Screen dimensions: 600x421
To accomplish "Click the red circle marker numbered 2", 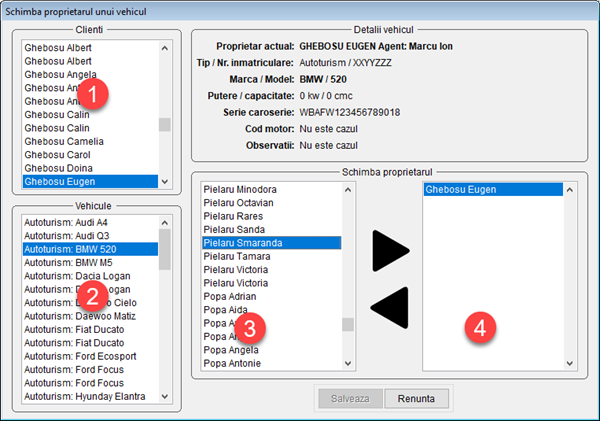I will 92,296.
